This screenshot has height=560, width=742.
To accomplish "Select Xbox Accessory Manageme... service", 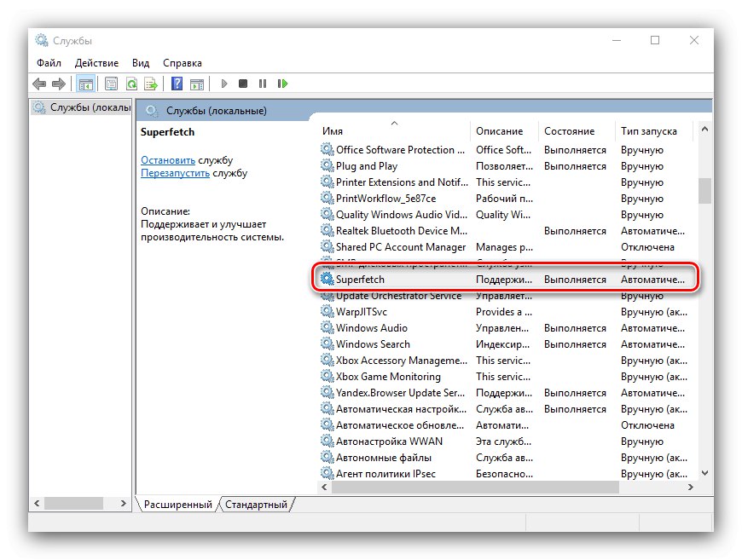I will (402, 360).
